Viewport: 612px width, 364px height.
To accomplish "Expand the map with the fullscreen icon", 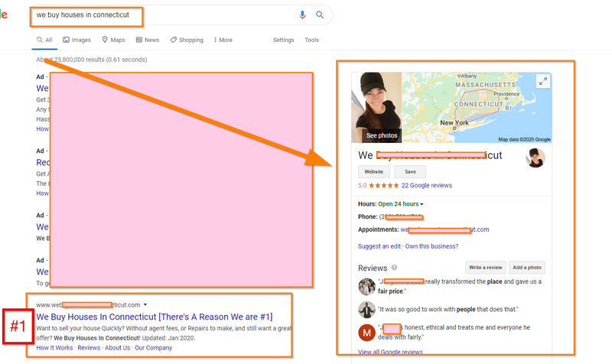I will coord(543,81).
